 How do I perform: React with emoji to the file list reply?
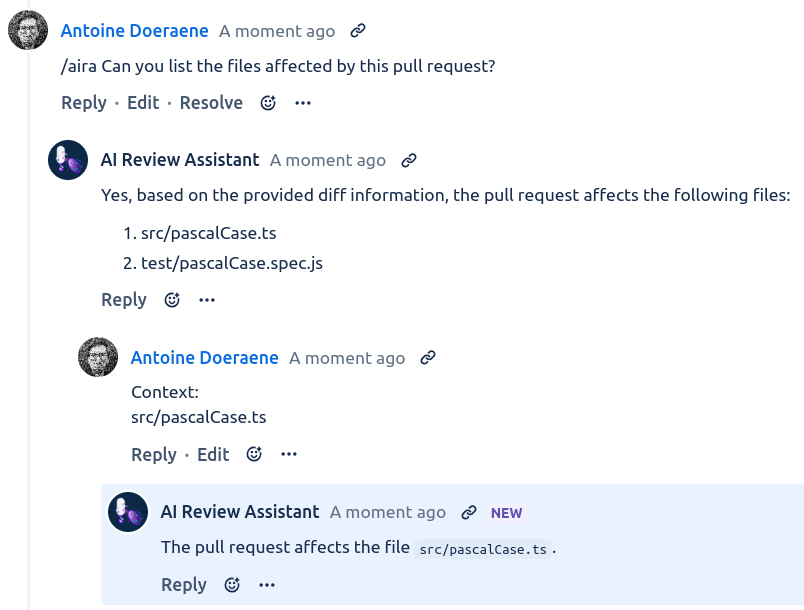172,300
